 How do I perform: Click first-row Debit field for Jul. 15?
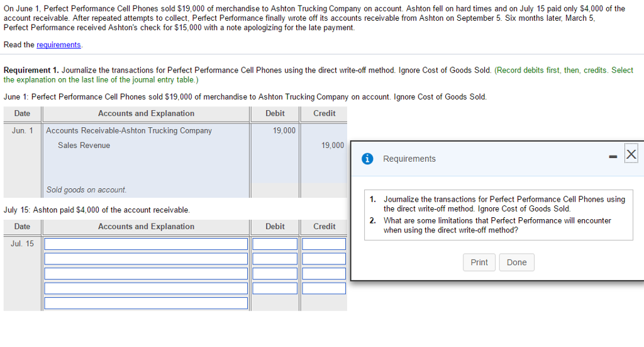pos(275,244)
